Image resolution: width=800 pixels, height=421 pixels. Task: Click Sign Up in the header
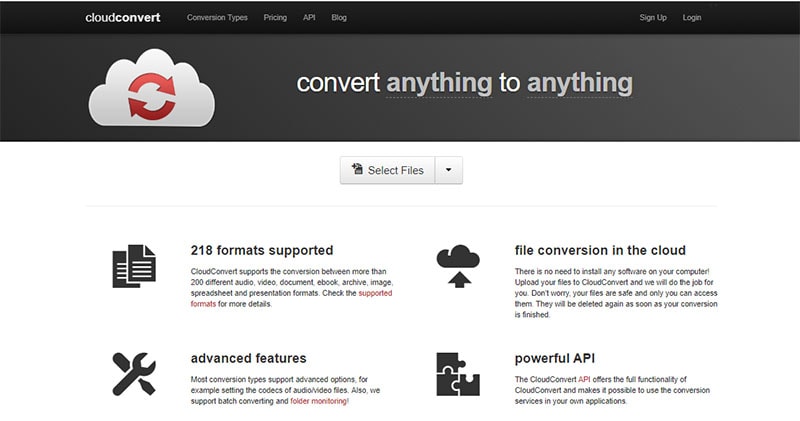(x=653, y=17)
